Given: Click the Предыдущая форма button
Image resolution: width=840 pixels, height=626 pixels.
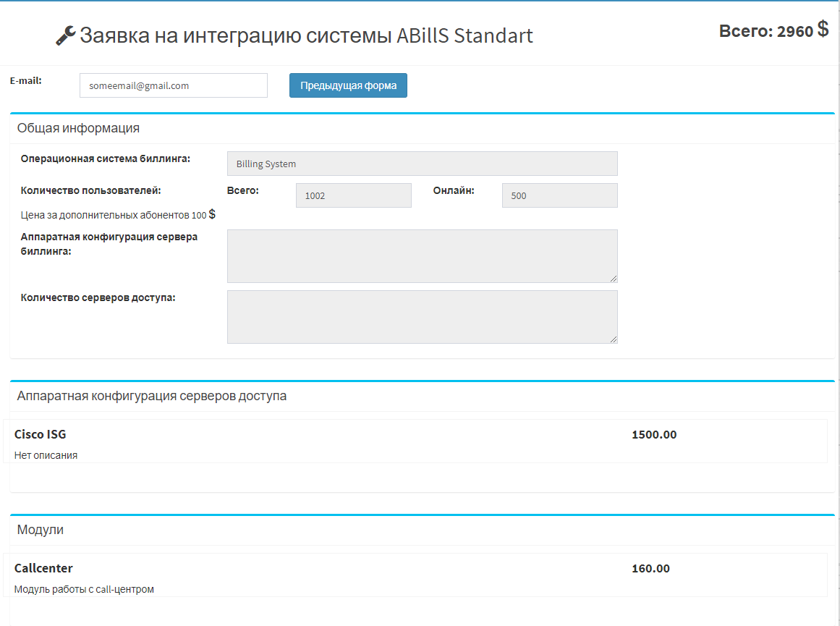Looking at the screenshot, I should (348, 85).
